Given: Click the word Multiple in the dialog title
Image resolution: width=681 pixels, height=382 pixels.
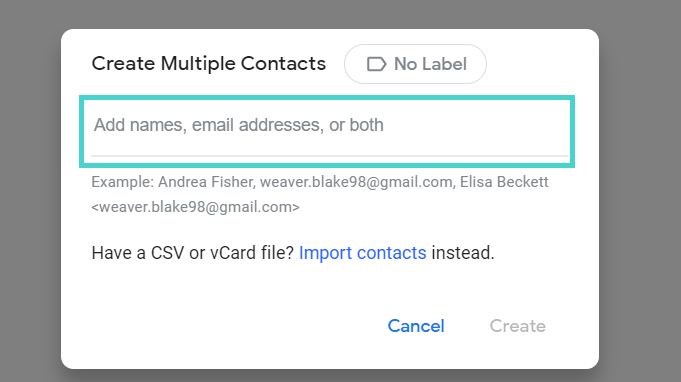Looking at the screenshot, I should tap(198, 64).
